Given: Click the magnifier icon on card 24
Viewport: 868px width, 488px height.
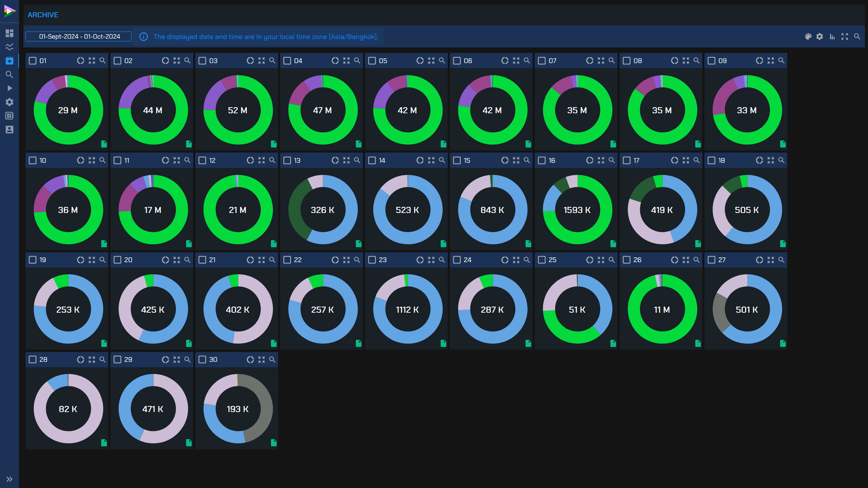Looking at the screenshot, I should pyautogui.click(x=527, y=260).
